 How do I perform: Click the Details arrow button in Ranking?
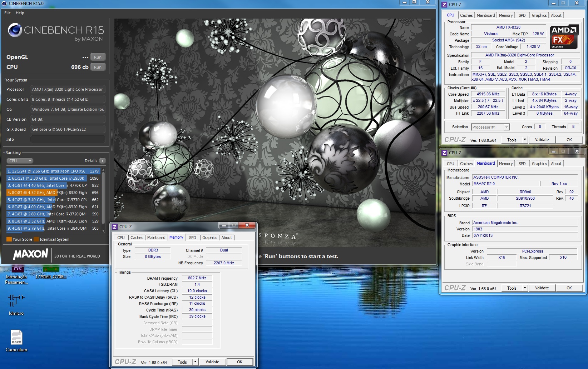coord(103,161)
